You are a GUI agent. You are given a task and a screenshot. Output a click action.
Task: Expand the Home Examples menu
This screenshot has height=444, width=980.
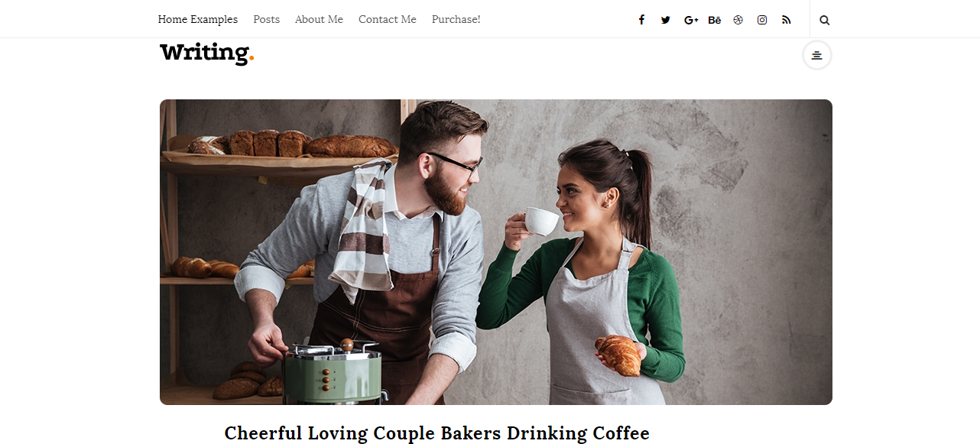click(198, 19)
